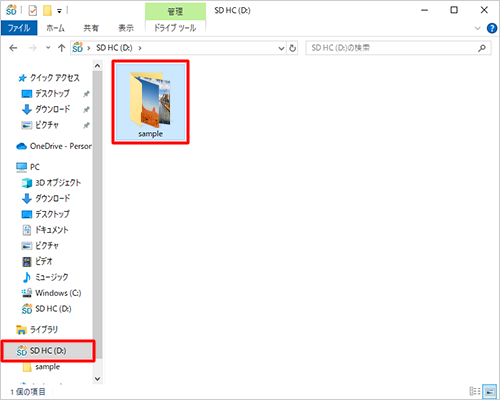The width and height of the screenshot is (500, 400).
Task: Select Windows (C:) drive
Action: point(58,293)
